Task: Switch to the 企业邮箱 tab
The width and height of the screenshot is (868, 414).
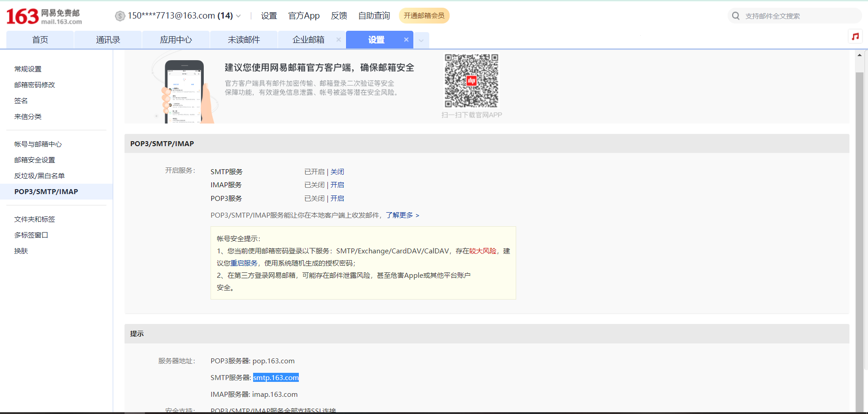Action: coord(308,40)
